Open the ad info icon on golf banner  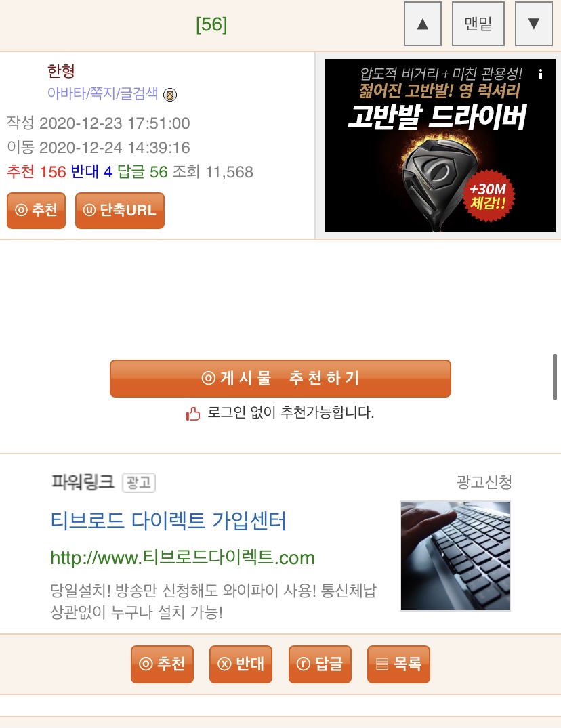(x=541, y=74)
